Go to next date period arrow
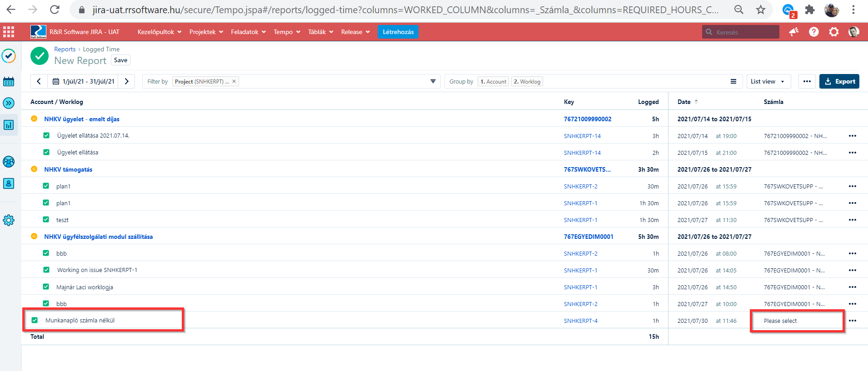The width and height of the screenshot is (868, 371). click(x=127, y=81)
